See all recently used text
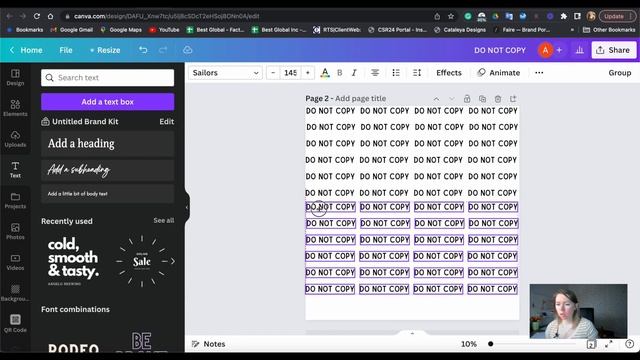Screen dimensions: 640x360 point(164,220)
